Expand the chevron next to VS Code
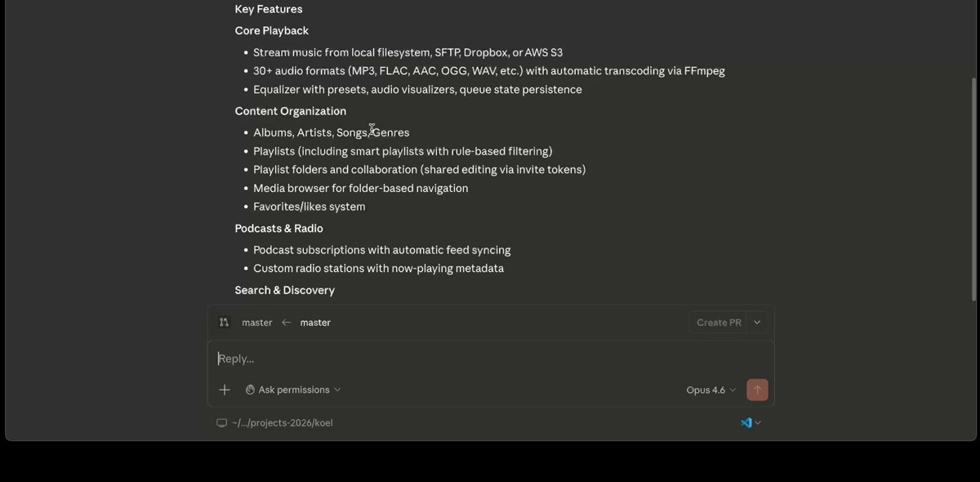 tap(759, 422)
